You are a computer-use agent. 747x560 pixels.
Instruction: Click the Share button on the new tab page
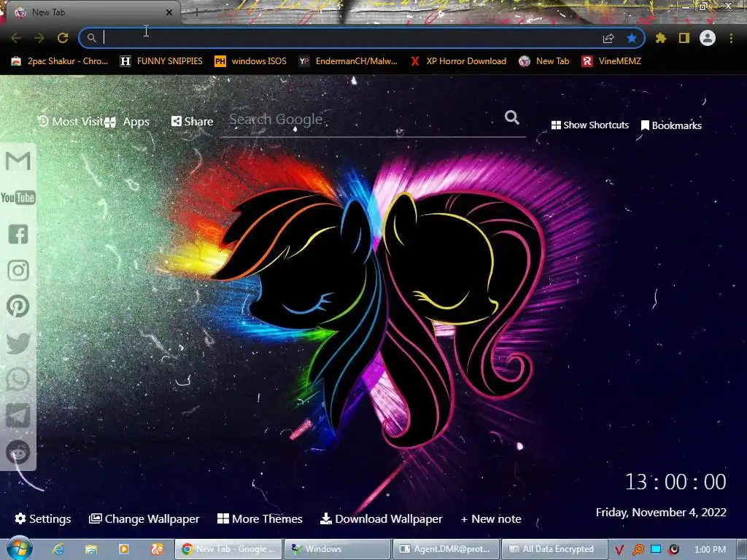(192, 122)
